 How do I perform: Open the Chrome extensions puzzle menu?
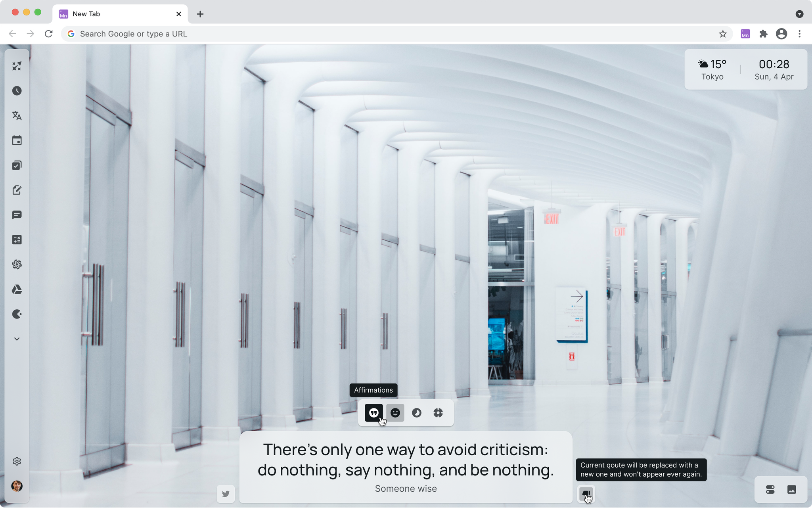tap(763, 34)
